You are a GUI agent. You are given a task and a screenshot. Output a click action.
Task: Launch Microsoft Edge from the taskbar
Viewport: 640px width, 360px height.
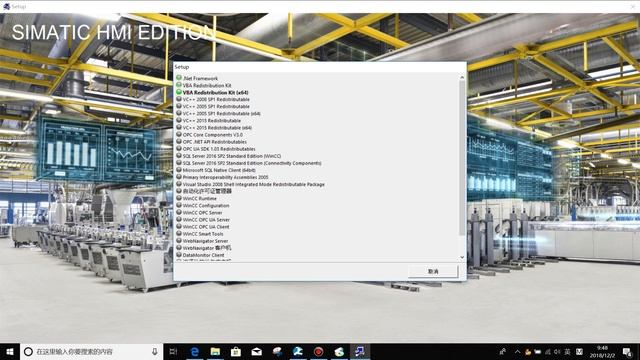[x=195, y=351]
